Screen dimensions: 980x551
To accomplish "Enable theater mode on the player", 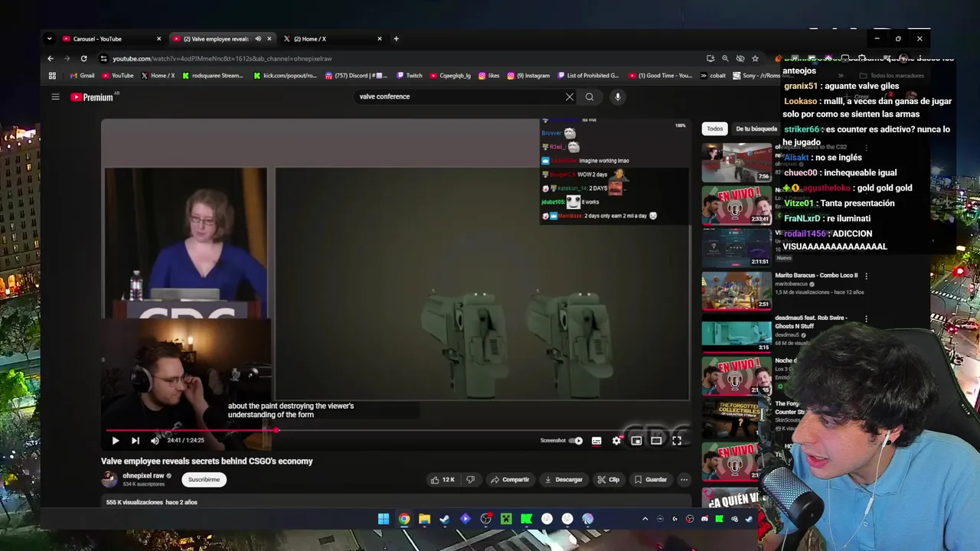I will click(656, 440).
